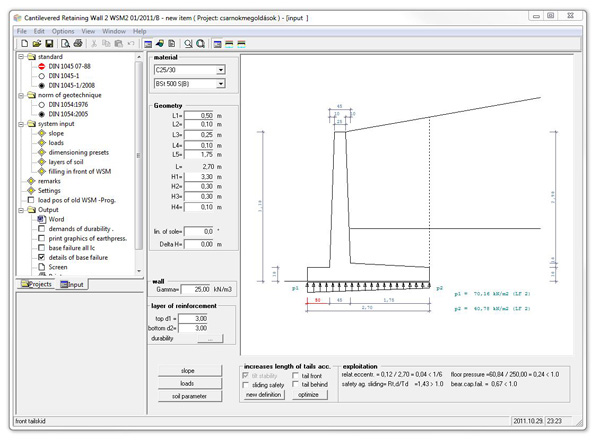600x444 pixels.
Task: Open the Word output icon in tree
Action: point(42,219)
